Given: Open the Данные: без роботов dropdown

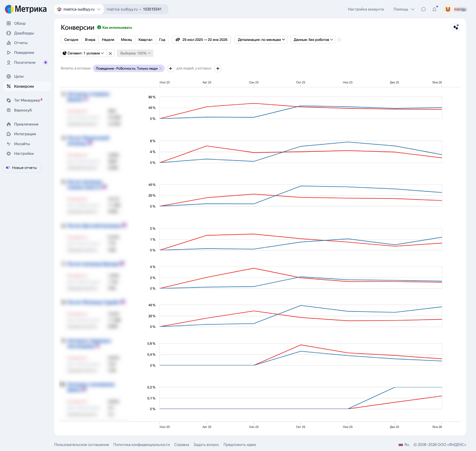Looking at the screenshot, I should tap(313, 40).
